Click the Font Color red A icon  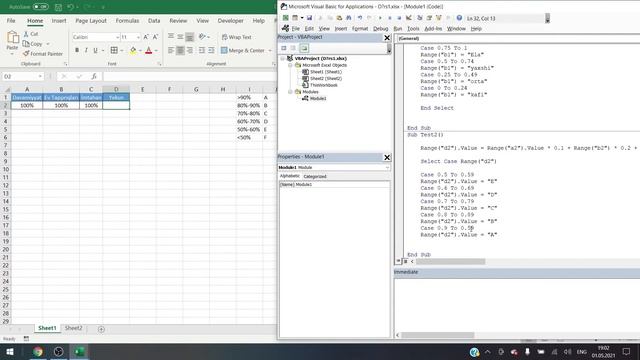[149, 50]
